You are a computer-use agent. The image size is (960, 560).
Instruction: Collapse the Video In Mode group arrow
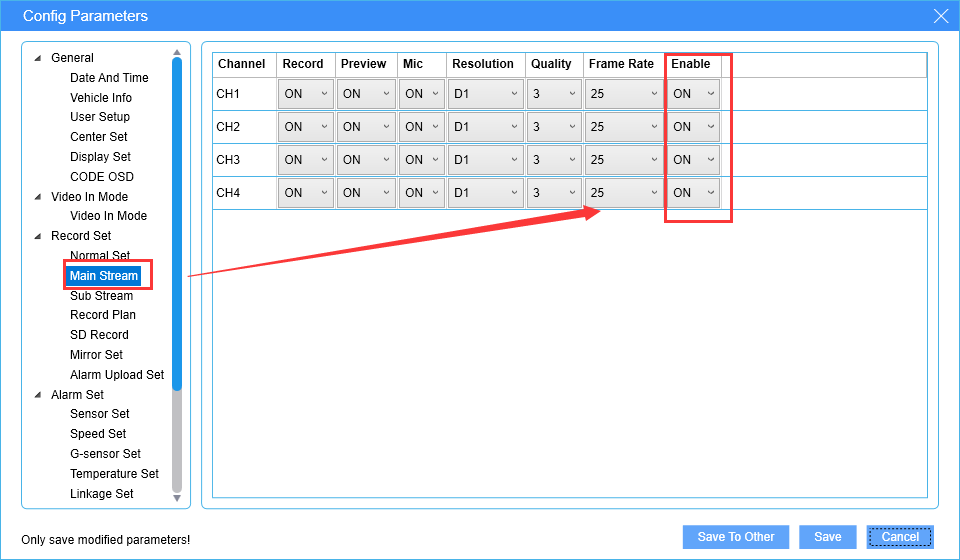pos(38,196)
